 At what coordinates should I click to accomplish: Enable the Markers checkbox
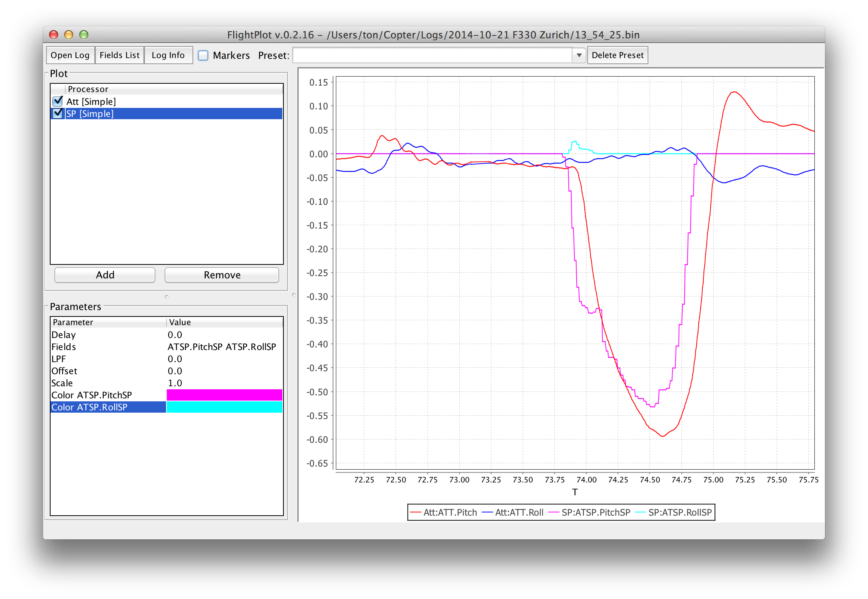coord(203,55)
